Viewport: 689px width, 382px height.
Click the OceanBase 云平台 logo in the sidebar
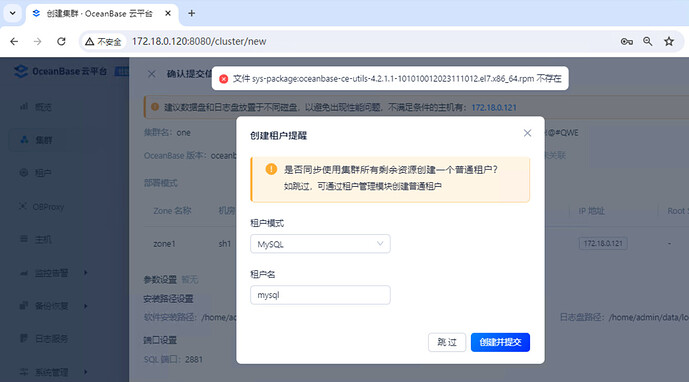tap(61, 71)
